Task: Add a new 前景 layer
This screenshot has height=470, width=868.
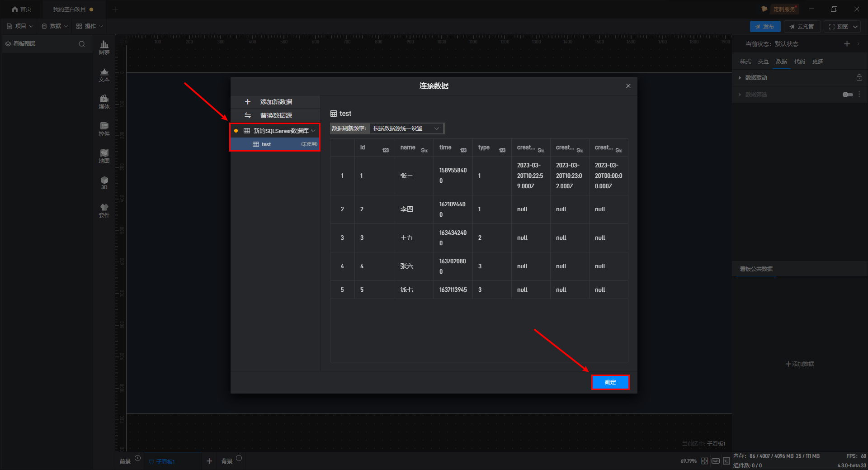Action: pos(138,458)
